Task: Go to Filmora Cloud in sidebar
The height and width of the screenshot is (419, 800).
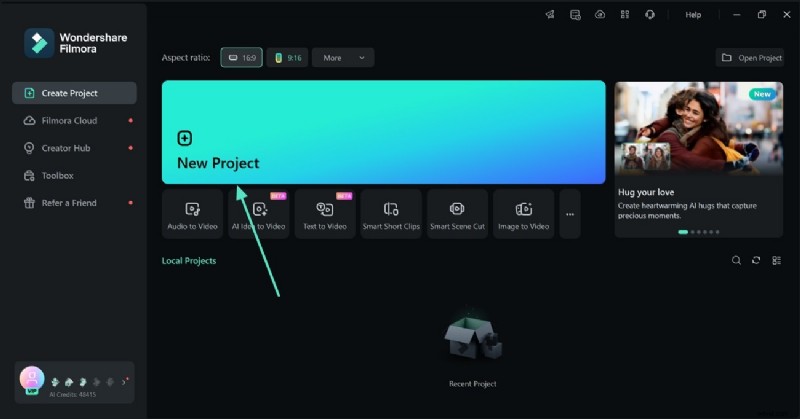Action: pos(69,121)
